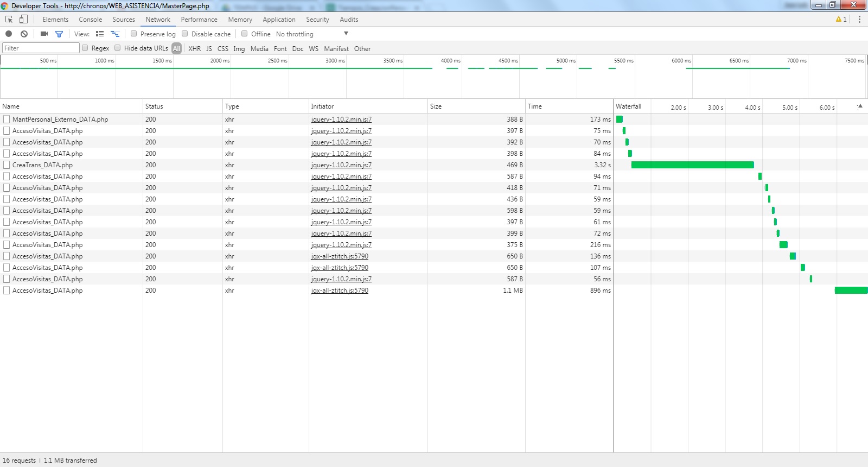
Task: Open initiator link for CreaTrans_DATA.php
Action: [341, 165]
